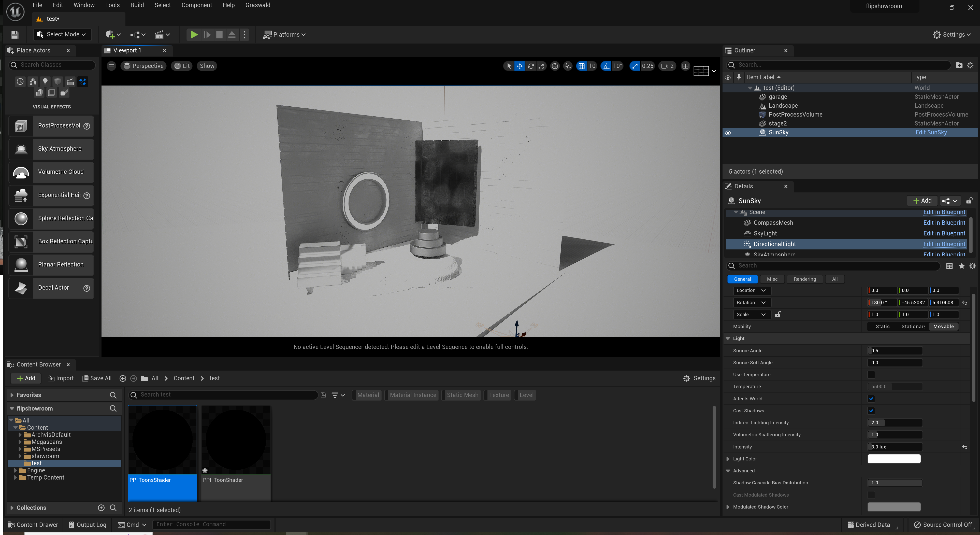Image resolution: width=980 pixels, height=535 pixels.
Task: Click the green Play level button
Action: tap(194, 35)
